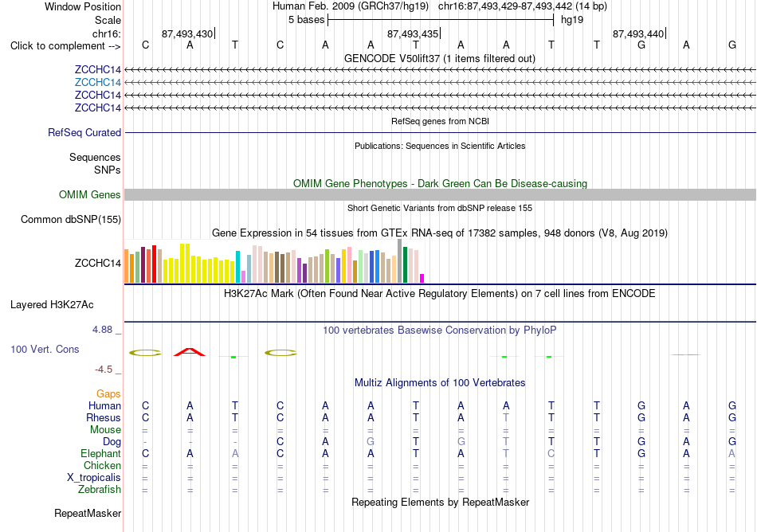Click the Common dbSNP(155) track label
The height and width of the screenshot is (532, 757).
click(71, 220)
